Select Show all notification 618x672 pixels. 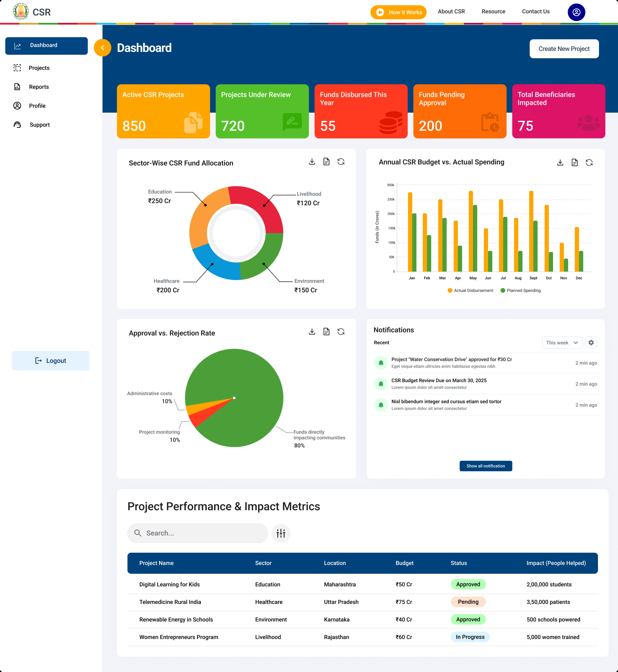point(486,466)
